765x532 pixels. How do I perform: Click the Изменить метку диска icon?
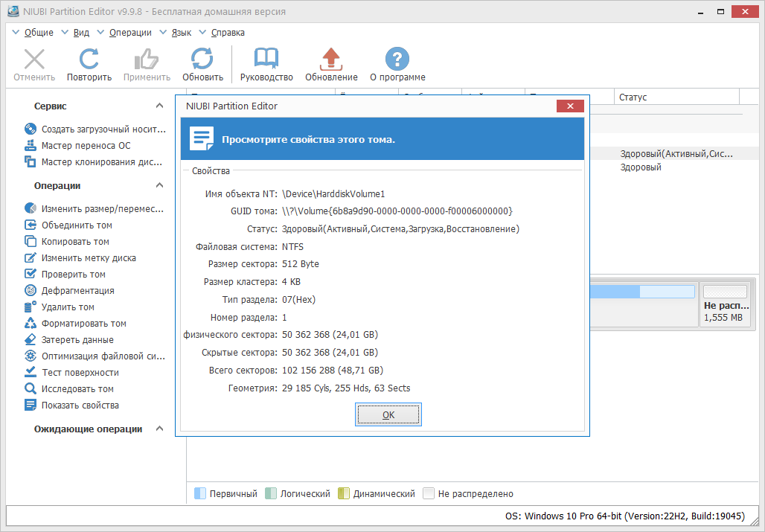(31, 257)
